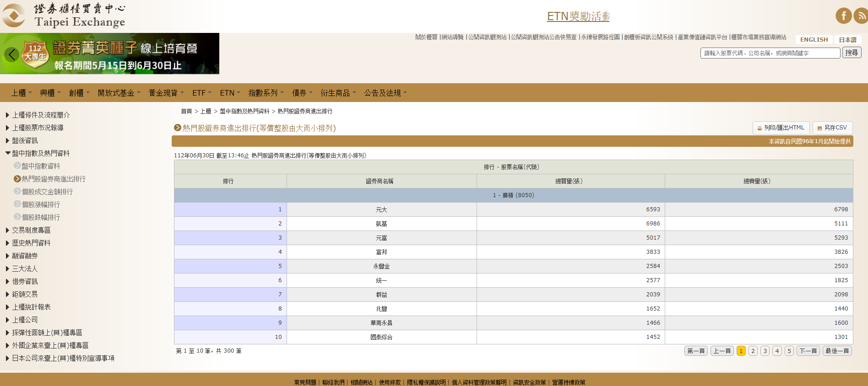Open 公開資訊觀測站 top link
This screenshot has width=868, height=386.
coord(487,37)
